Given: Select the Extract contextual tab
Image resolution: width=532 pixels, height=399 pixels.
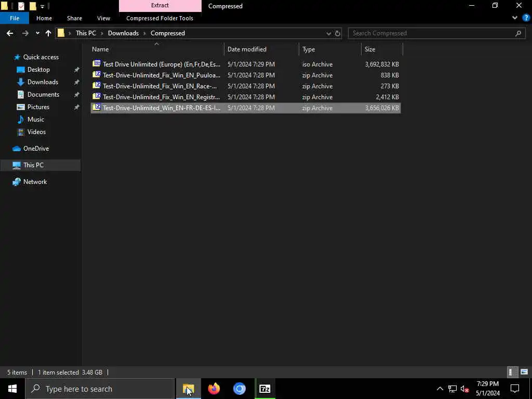Looking at the screenshot, I should tap(160, 5).
